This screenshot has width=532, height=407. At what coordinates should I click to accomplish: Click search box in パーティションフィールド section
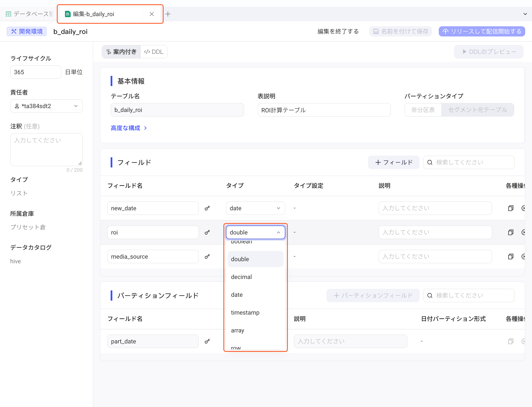tap(469, 295)
